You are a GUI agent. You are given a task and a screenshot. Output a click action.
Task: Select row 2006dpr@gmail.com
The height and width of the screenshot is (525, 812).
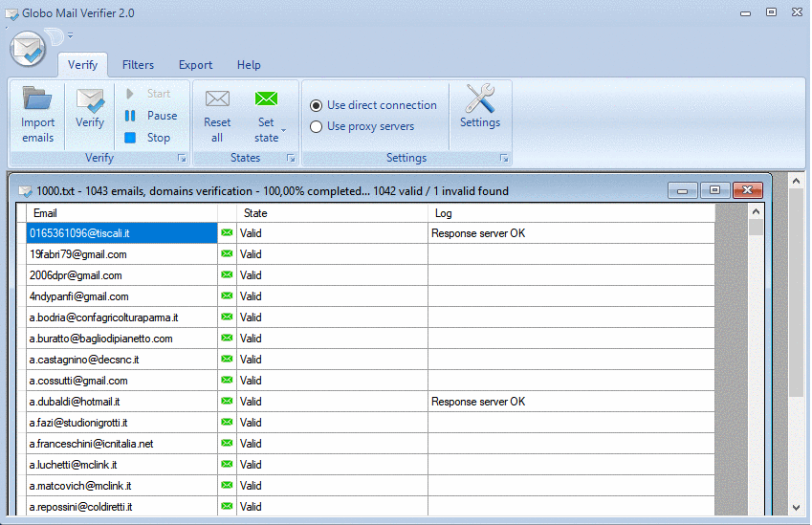click(x=121, y=275)
